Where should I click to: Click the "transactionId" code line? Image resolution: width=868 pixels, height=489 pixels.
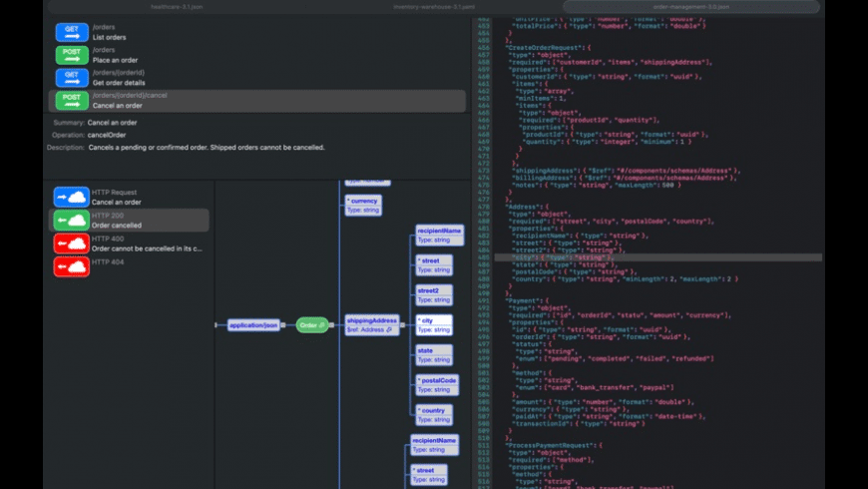pos(579,424)
